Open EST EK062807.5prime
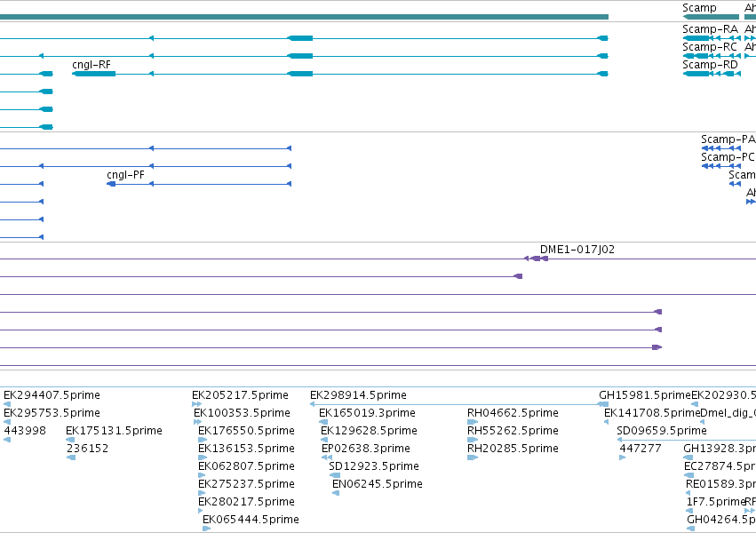Image resolution: width=756 pixels, height=533 pixels. coord(246,466)
